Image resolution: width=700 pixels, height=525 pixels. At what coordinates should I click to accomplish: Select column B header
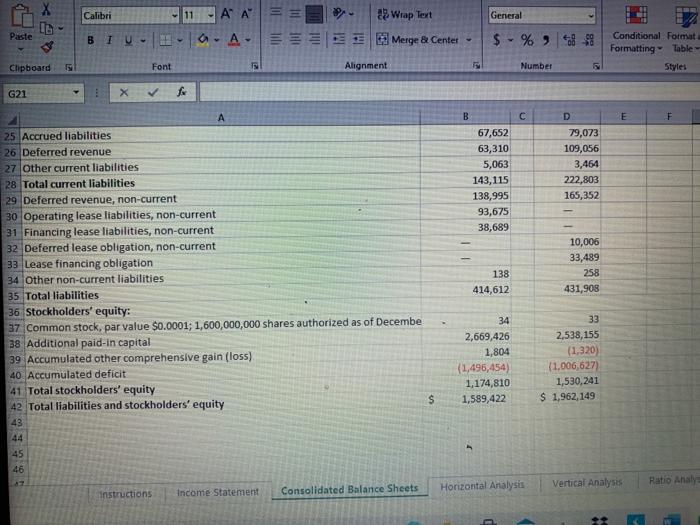click(x=466, y=117)
